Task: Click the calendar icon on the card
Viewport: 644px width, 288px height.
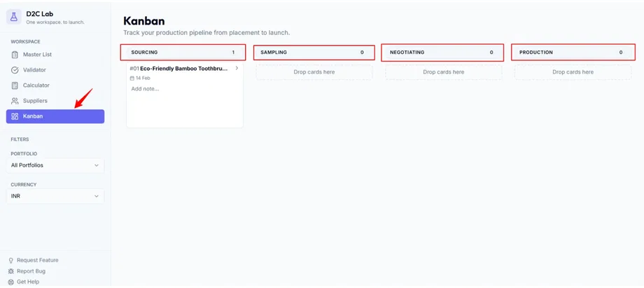Action: pos(132,78)
